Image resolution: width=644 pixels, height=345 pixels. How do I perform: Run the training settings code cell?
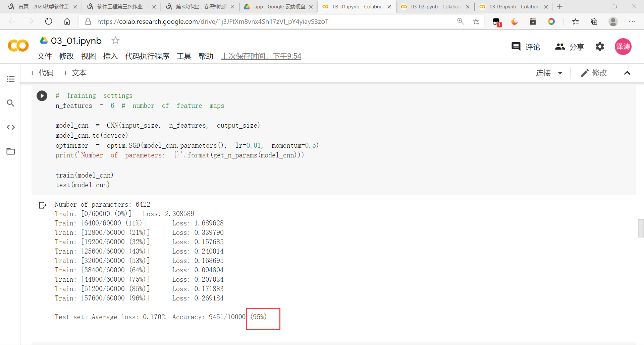pyautogui.click(x=42, y=96)
